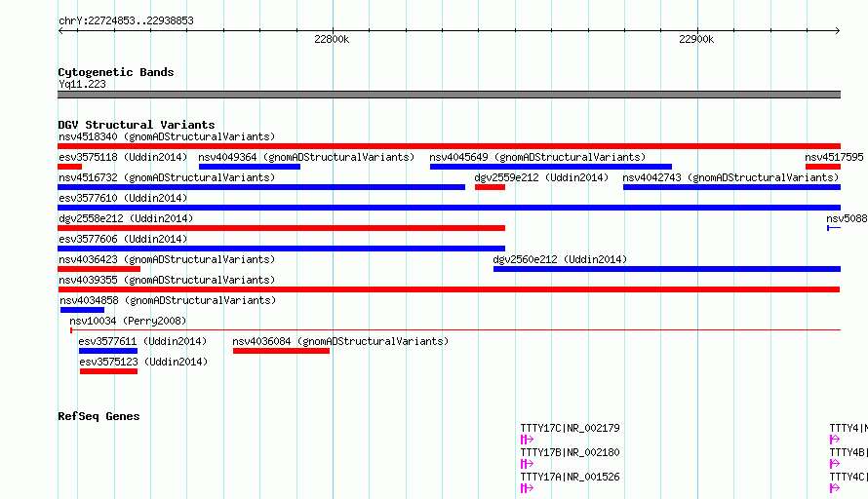Select the nsv4049364 blue variant bar
The width and height of the screenshot is (868, 499).
click(250, 167)
